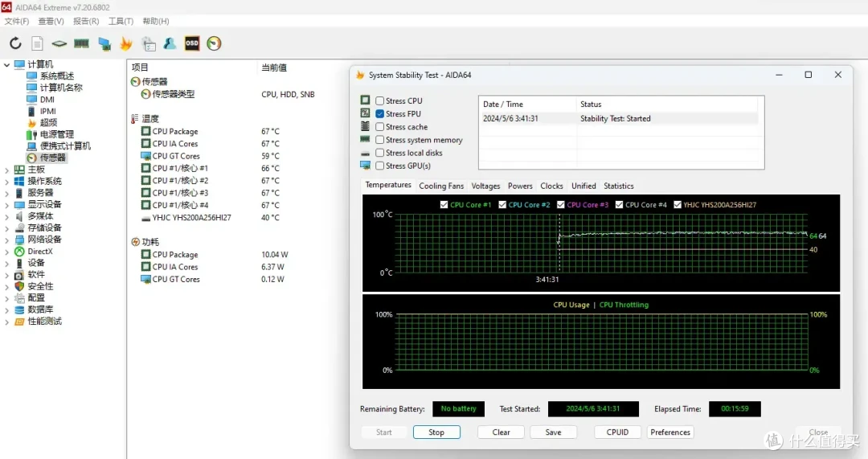Switch to the Voltages tab
This screenshot has width=868, height=459.
[x=485, y=186]
